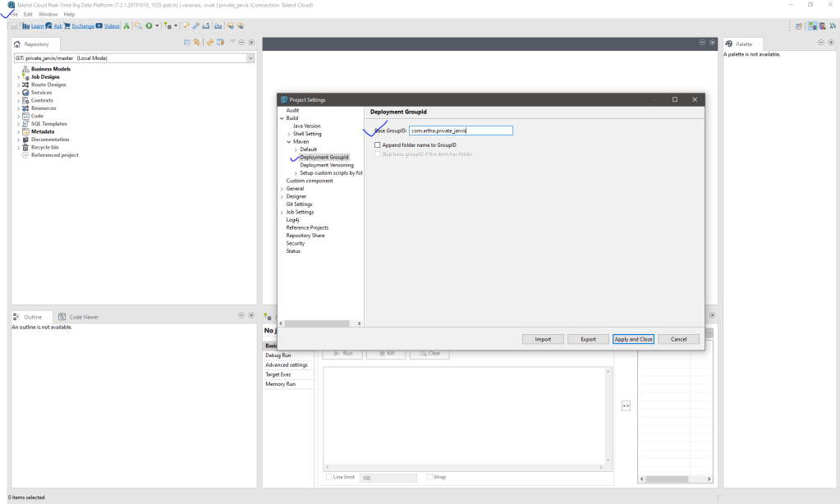The width and height of the screenshot is (840, 504).
Task: Switch to the Code Viewer tab
Action: pyautogui.click(x=79, y=317)
